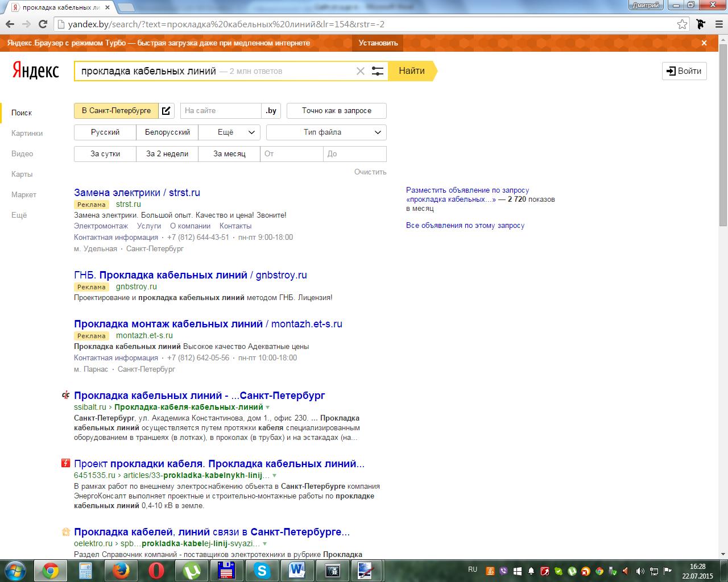The height and width of the screenshot is (582, 728).
Task: Open the dark-framed app beside Word in the taskbar
Action: point(332,570)
